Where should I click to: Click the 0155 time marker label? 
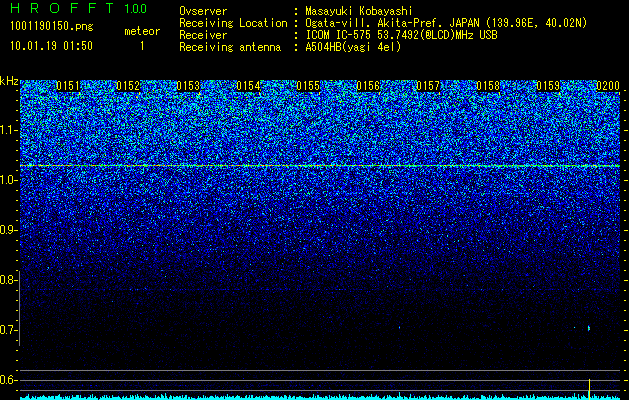308,86
